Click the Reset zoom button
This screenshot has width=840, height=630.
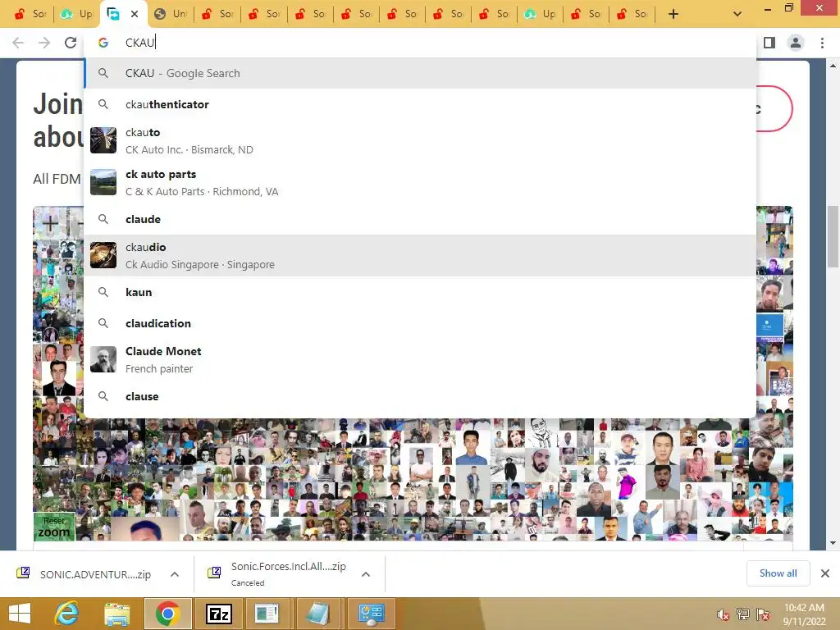(x=54, y=527)
